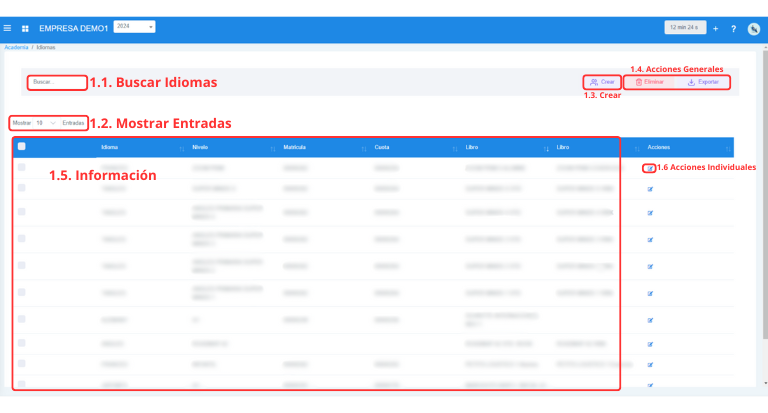The height and width of the screenshot is (413, 768).
Task: Click the apps grid icon
Action: [25, 28]
